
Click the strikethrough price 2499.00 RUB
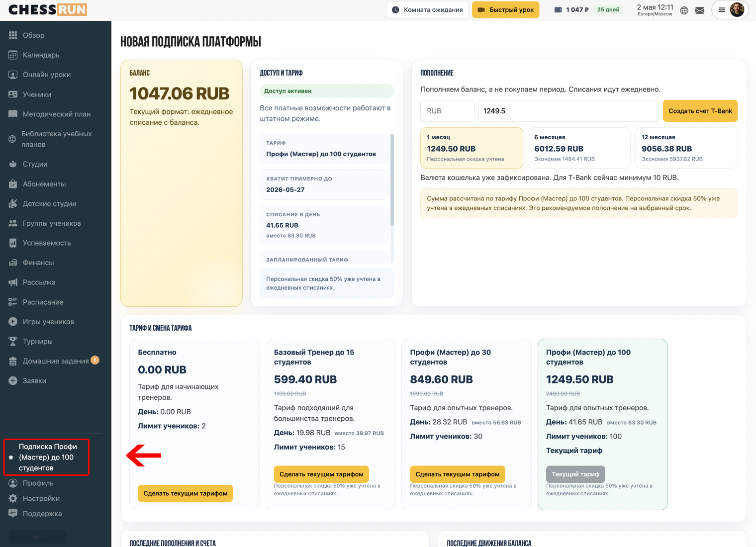tap(563, 394)
